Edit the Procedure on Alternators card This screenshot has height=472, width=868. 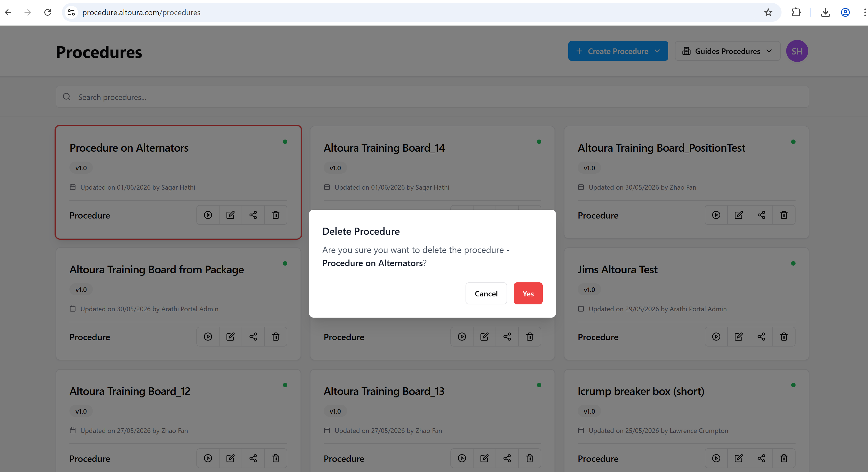click(231, 215)
